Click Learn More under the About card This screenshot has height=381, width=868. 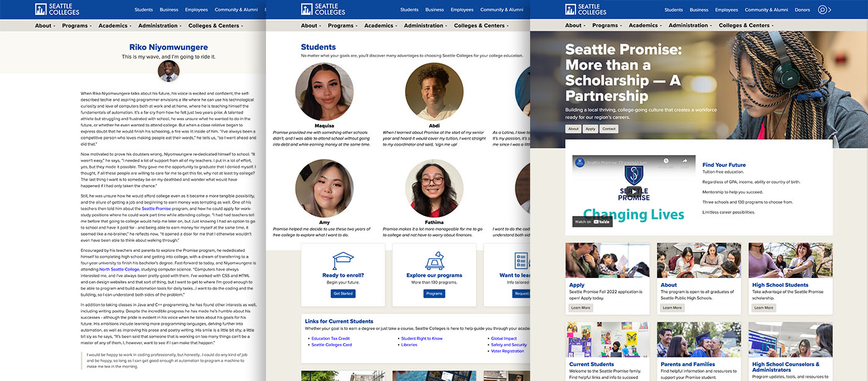672,308
